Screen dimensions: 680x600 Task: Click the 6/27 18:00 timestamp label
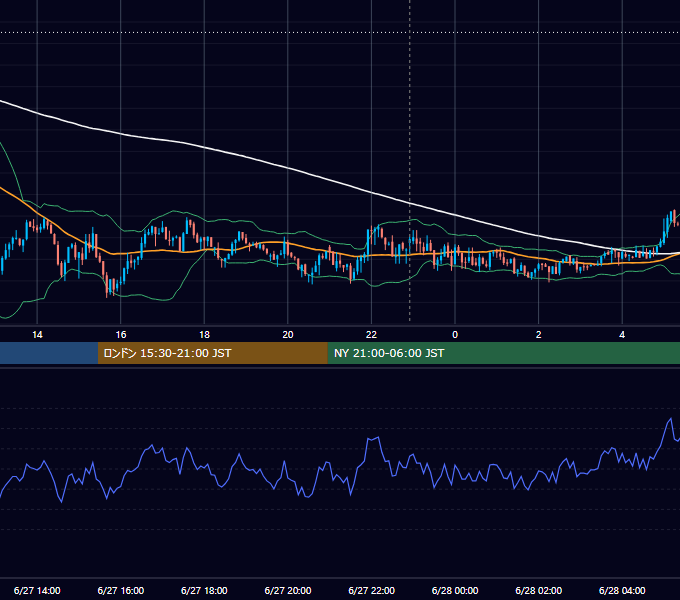point(204,590)
